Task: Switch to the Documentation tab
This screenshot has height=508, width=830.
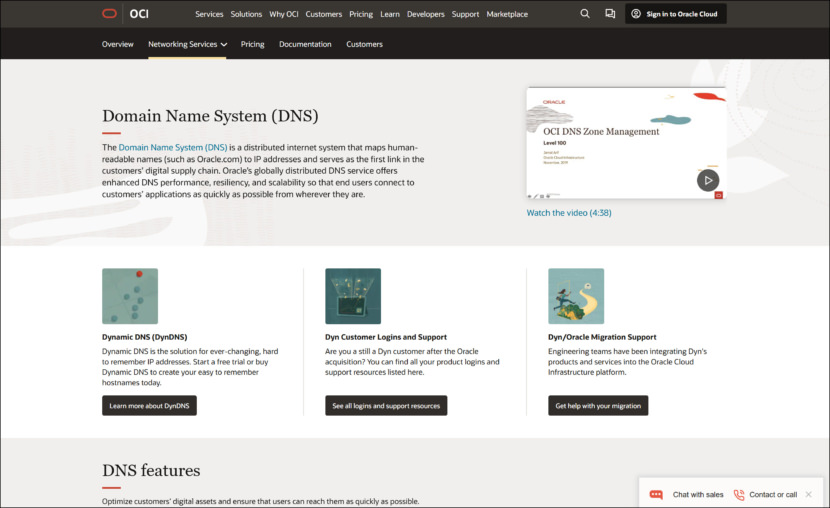Action: (x=305, y=44)
